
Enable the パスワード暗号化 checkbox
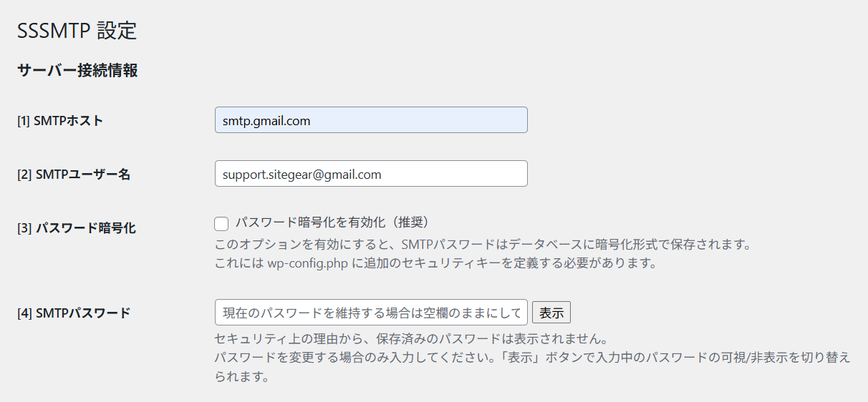click(x=221, y=224)
